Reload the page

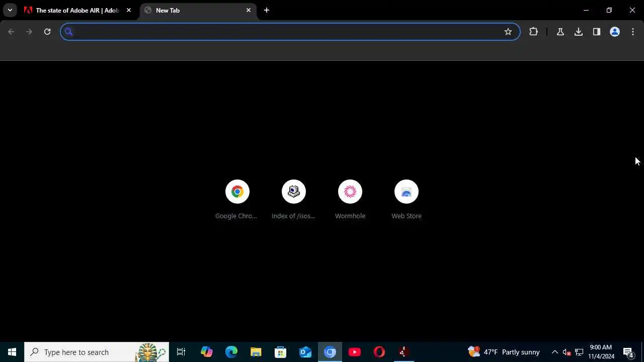pos(47,32)
